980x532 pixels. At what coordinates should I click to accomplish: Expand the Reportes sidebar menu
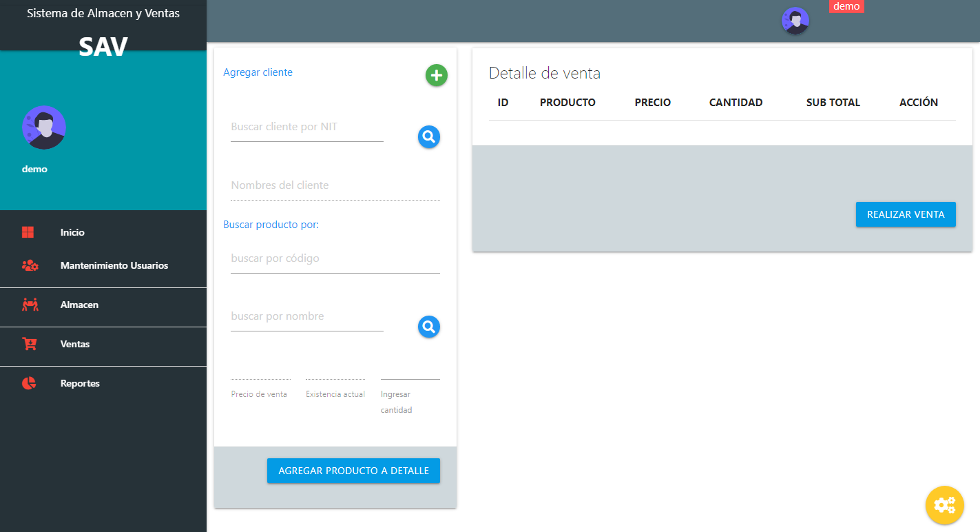point(80,384)
